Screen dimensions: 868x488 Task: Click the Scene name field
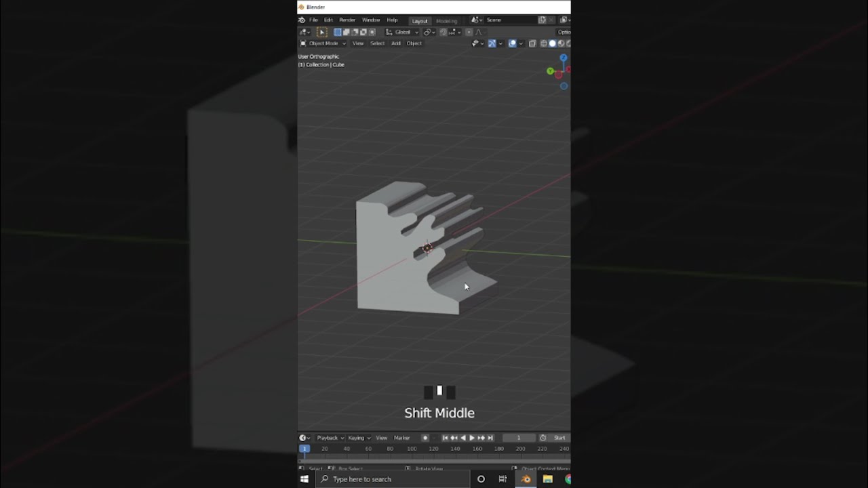coord(511,20)
